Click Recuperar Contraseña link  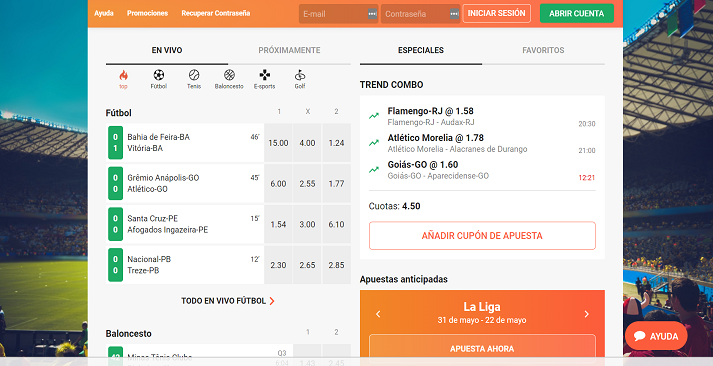(x=216, y=13)
